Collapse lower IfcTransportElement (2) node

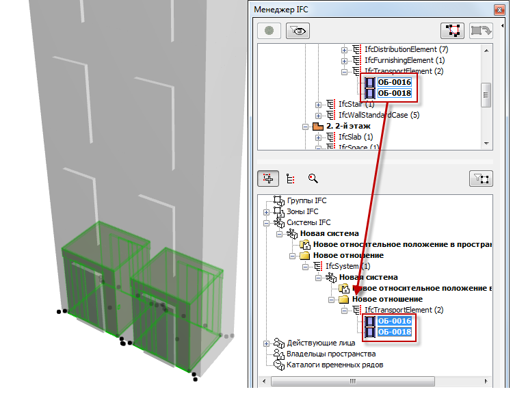point(344,311)
